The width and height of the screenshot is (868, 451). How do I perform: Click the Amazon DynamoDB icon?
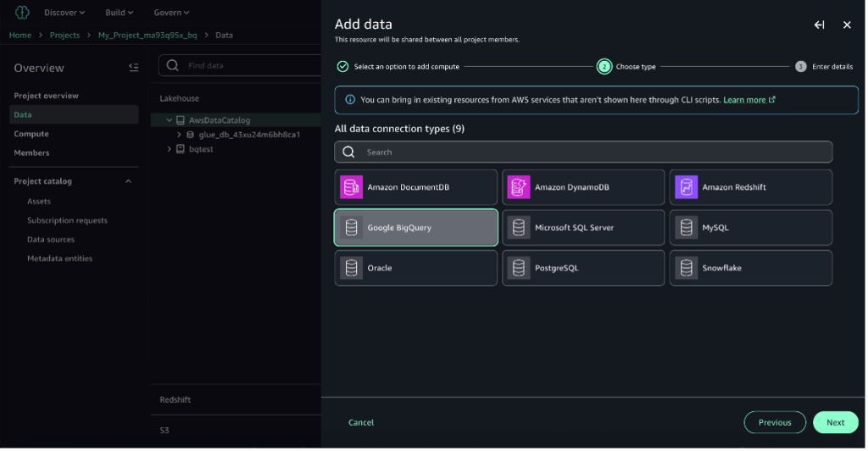point(518,187)
